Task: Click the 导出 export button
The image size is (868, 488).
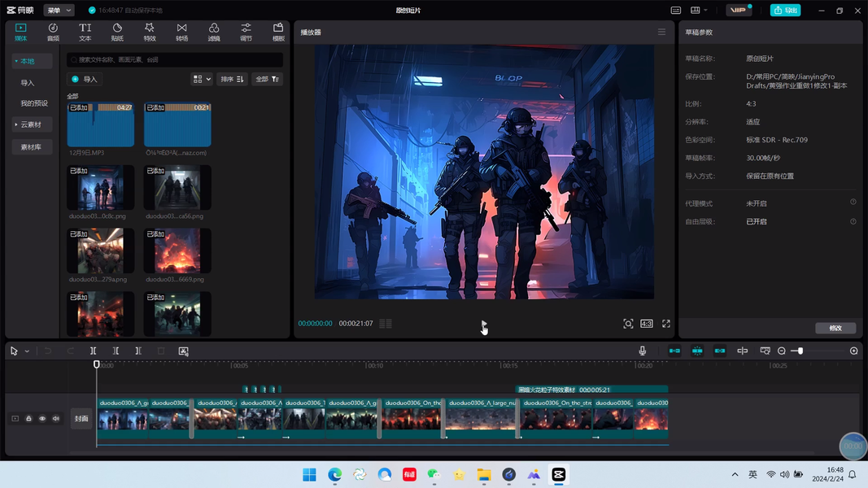Action: [785, 10]
